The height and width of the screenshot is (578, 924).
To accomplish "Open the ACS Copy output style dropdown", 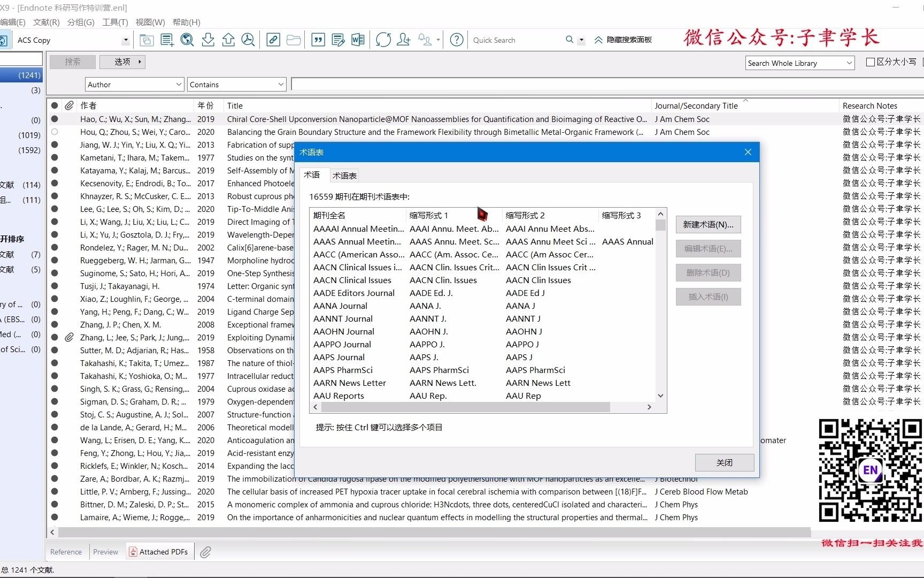I will coord(126,40).
